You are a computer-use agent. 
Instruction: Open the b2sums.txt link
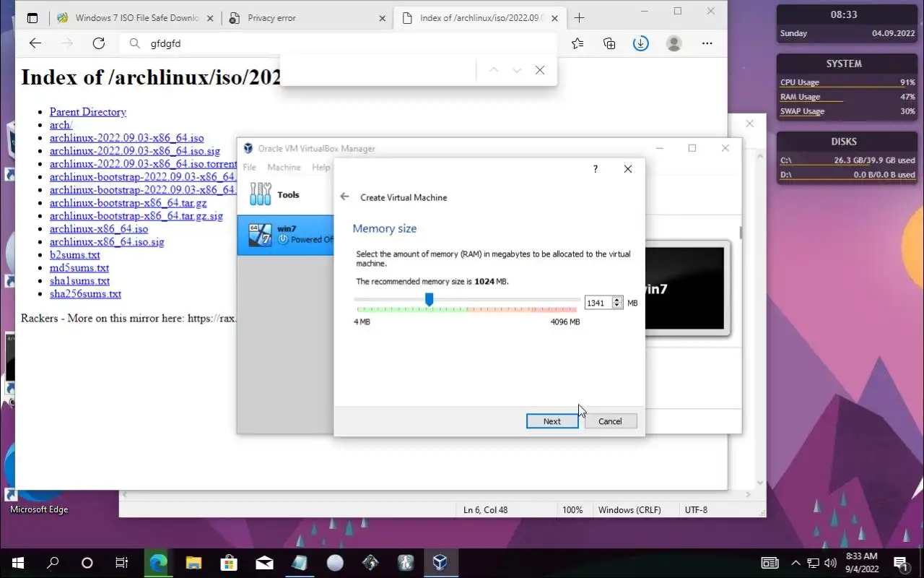click(x=75, y=255)
